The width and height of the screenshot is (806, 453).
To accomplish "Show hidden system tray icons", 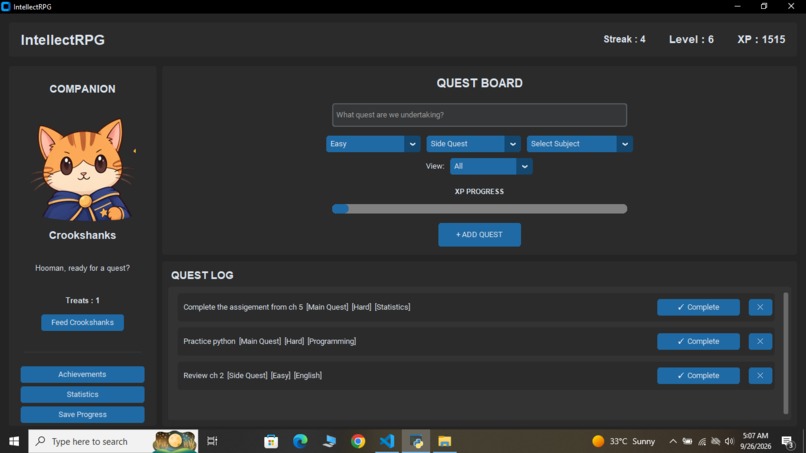I will (x=673, y=441).
